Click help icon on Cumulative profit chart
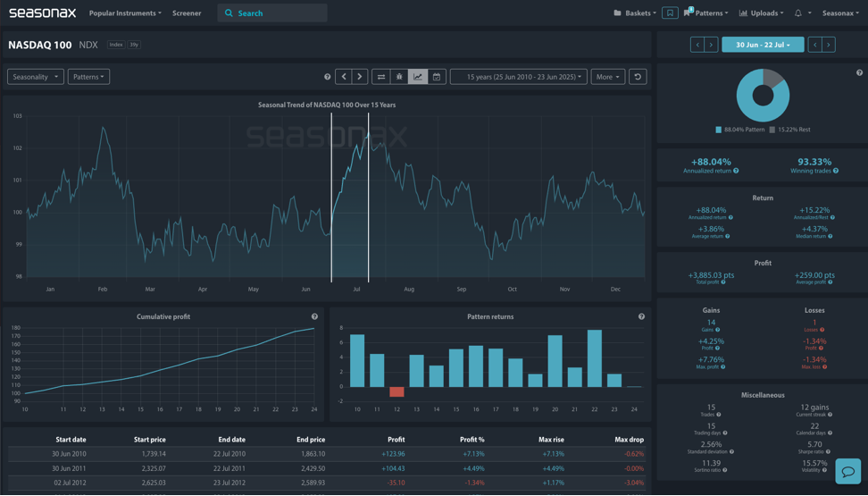This screenshot has height=496, width=868. [314, 316]
